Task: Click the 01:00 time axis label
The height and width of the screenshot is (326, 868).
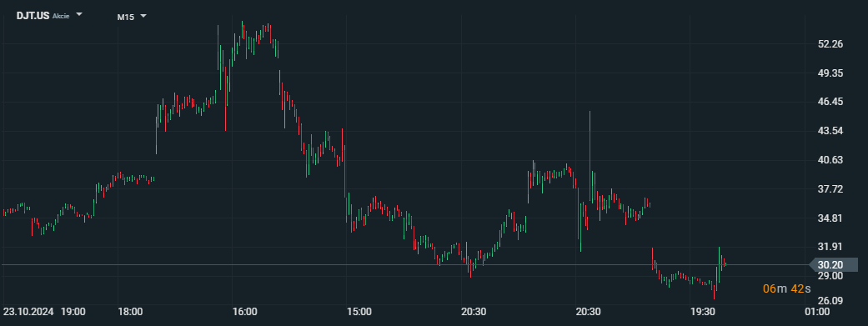Action: pos(817,312)
